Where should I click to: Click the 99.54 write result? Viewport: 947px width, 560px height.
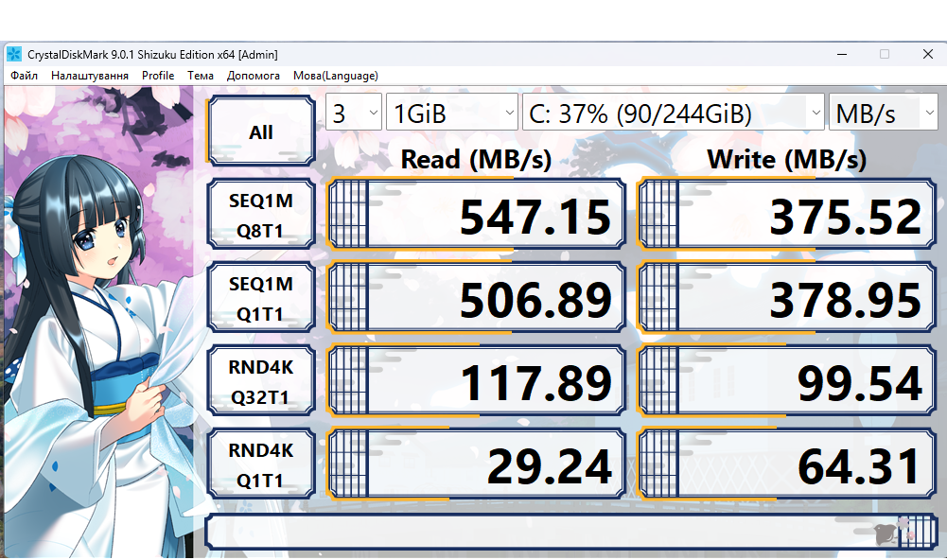[x=787, y=381]
